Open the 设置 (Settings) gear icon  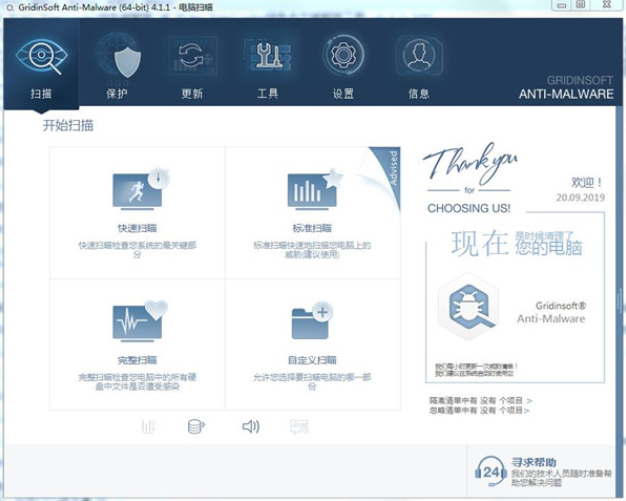(343, 55)
